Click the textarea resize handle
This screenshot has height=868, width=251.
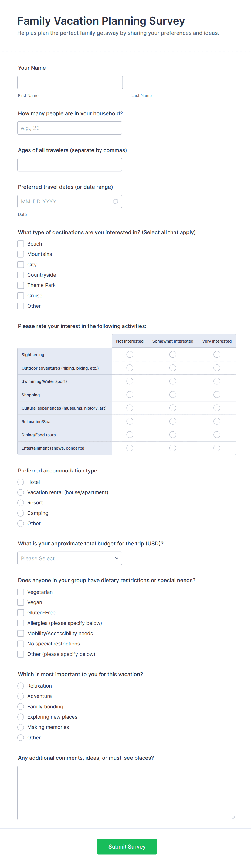(x=233, y=817)
